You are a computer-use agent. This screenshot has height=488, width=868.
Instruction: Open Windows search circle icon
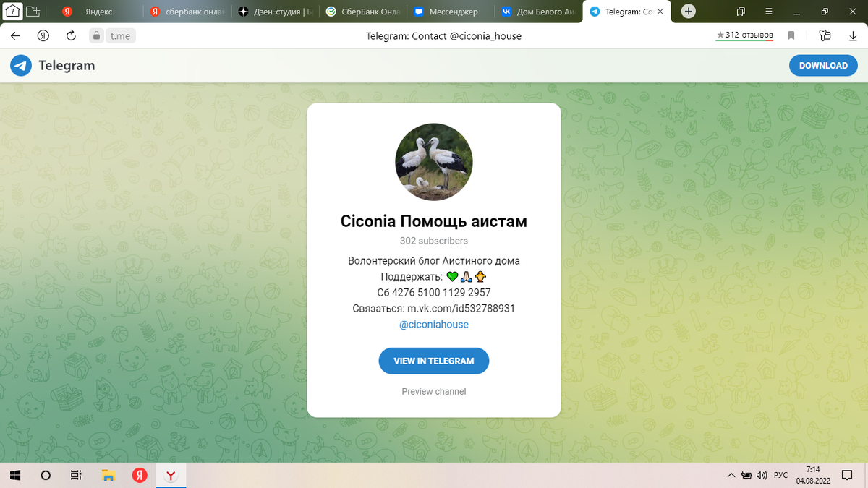pyautogui.click(x=46, y=475)
